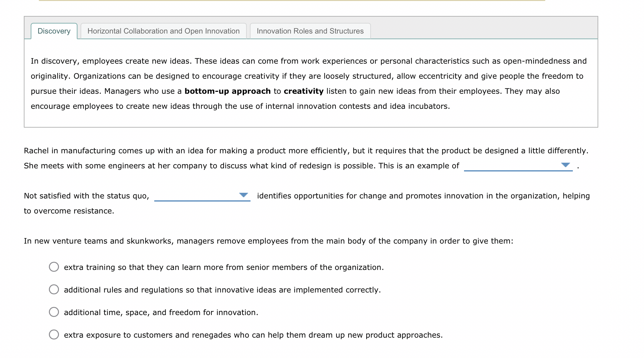This screenshot has width=644, height=358.
Task: Open Innovation Roles and Structures tab
Action: tap(310, 31)
